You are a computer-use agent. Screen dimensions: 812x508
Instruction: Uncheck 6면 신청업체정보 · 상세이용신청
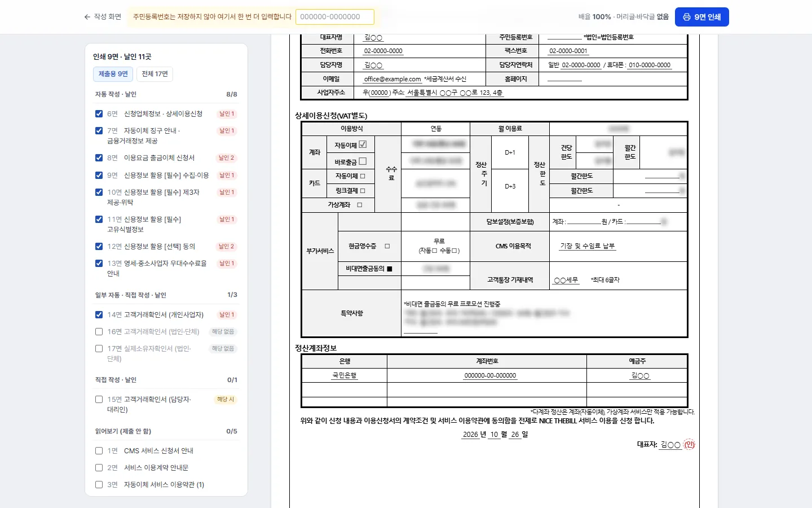coord(99,114)
